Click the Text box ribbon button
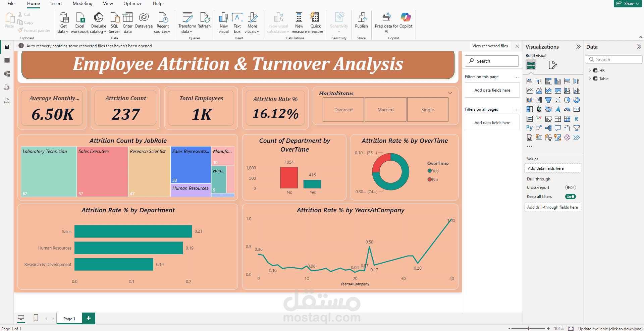Screen dimensions: 644x331 (237, 23)
